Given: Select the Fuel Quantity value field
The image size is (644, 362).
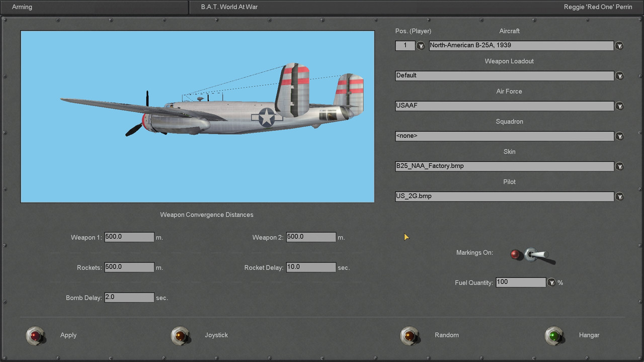Looking at the screenshot, I should [521, 282].
